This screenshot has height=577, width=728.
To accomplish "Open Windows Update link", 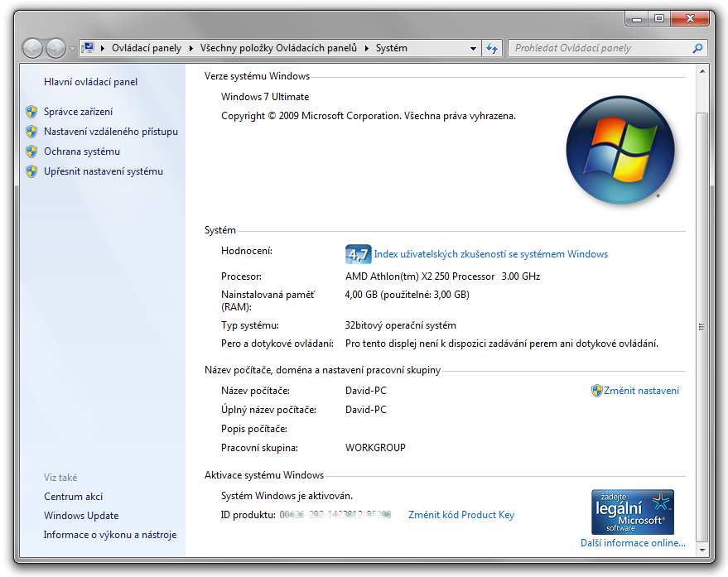I will point(81,516).
